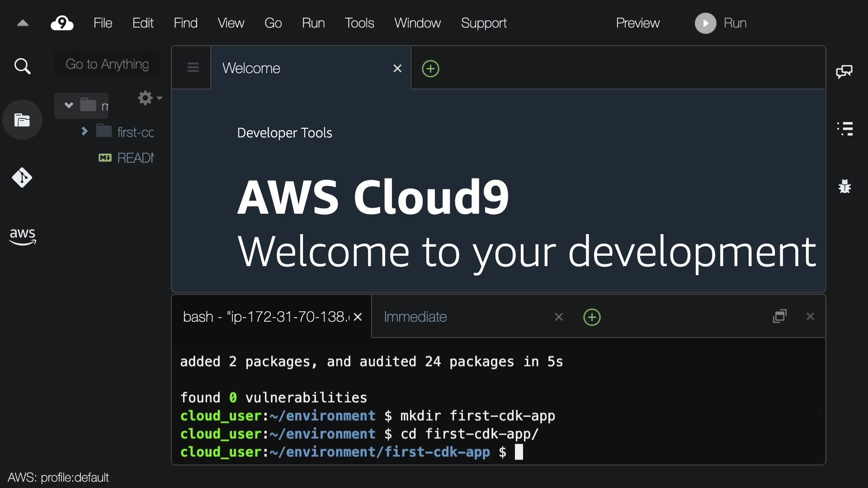Image resolution: width=868 pixels, height=488 pixels.
Task: Open the Collaborate chat panel
Action: tap(844, 71)
